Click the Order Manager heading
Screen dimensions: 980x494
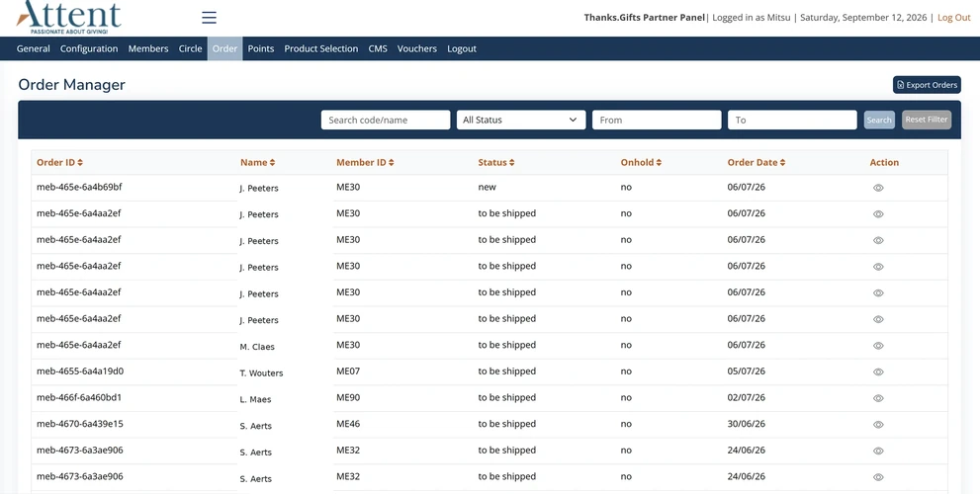pyautogui.click(x=72, y=85)
